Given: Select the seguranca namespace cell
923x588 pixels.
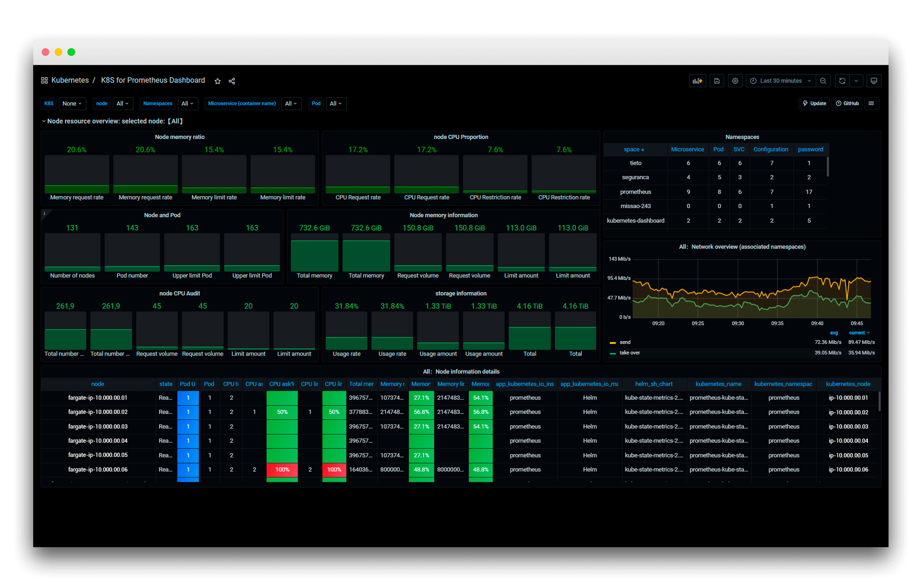Looking at the screenshot, I should click(636, 177).
